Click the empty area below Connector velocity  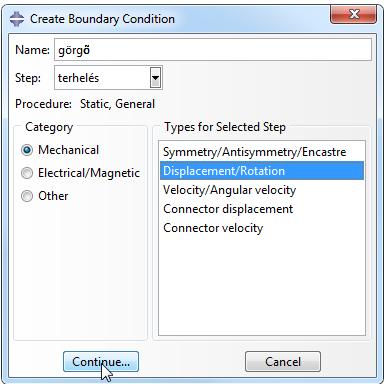(x=262, y=286)
